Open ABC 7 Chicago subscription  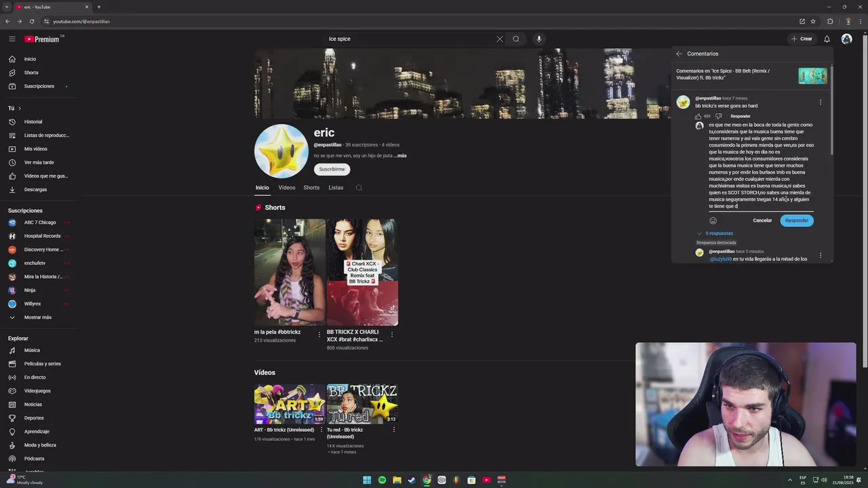click(x=39, y=222)
